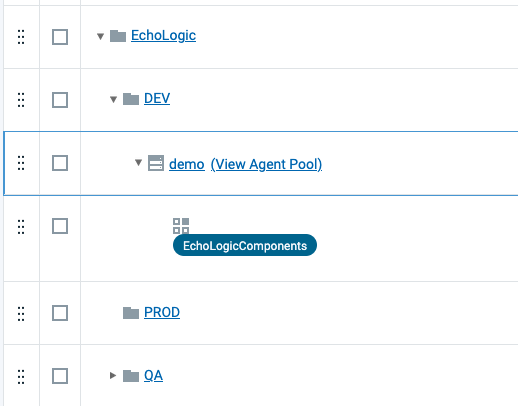Collapse the DEV folder arrow
This screenshot has height=406, width=518.
click(x=113, y=99)
